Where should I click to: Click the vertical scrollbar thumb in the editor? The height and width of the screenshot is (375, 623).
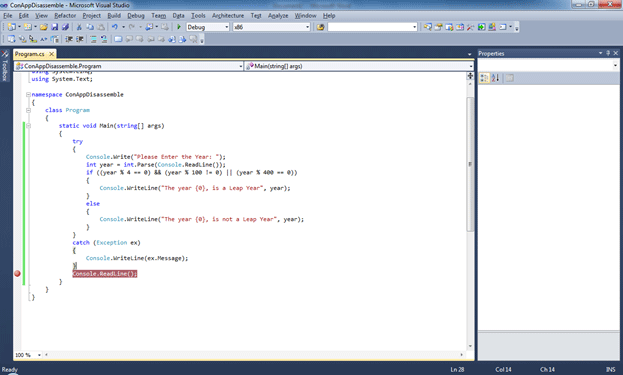[x=470, y=164]
